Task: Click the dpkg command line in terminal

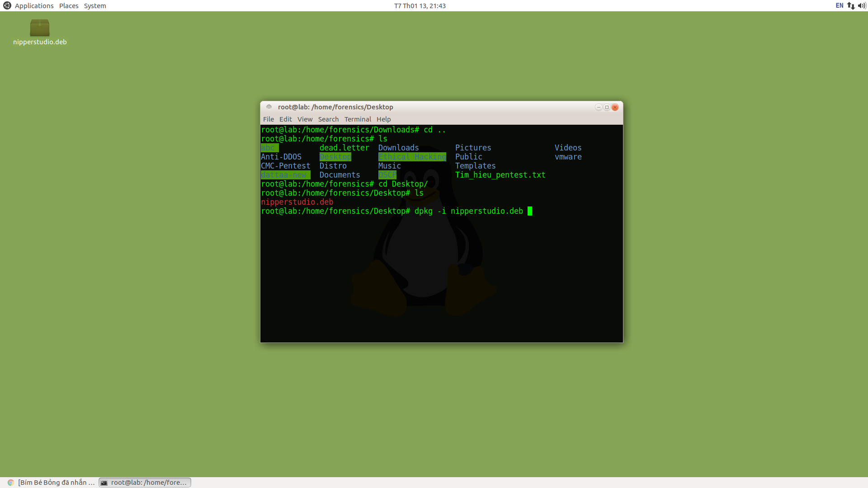Action: coord(468,211)
